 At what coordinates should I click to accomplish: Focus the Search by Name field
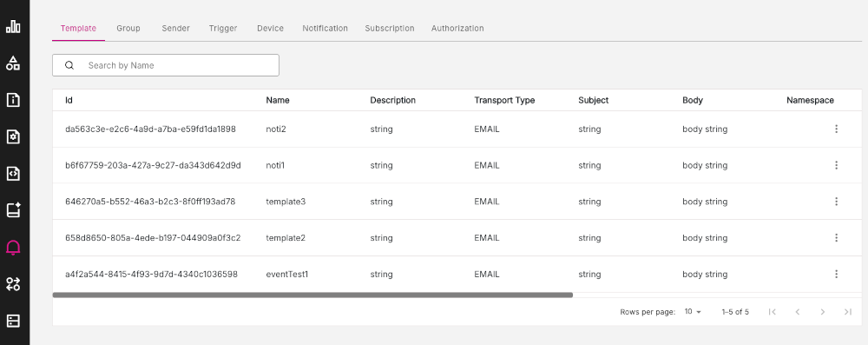(x=166, y=65)
